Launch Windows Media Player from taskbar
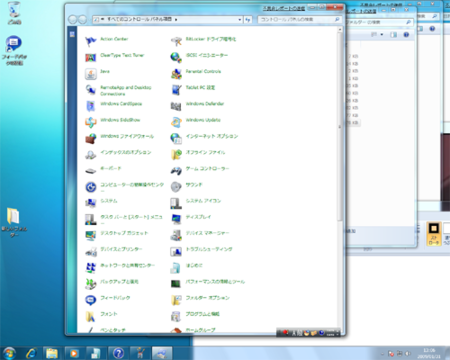The width and height of the screenshot is (450, 360). [74, 353]
